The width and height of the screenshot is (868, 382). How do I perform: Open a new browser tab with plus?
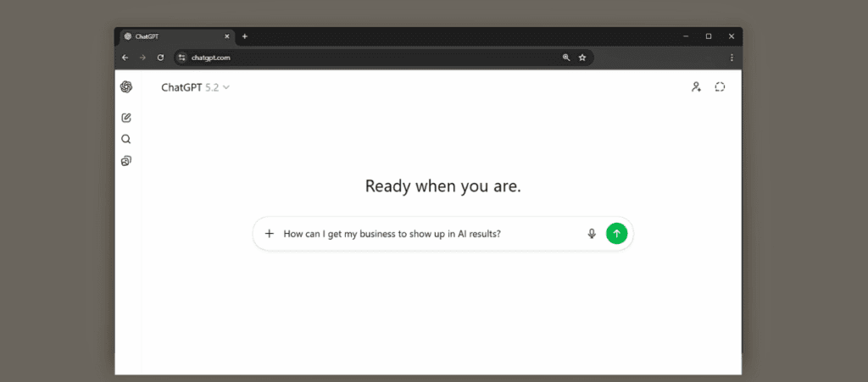coord(245,36)
